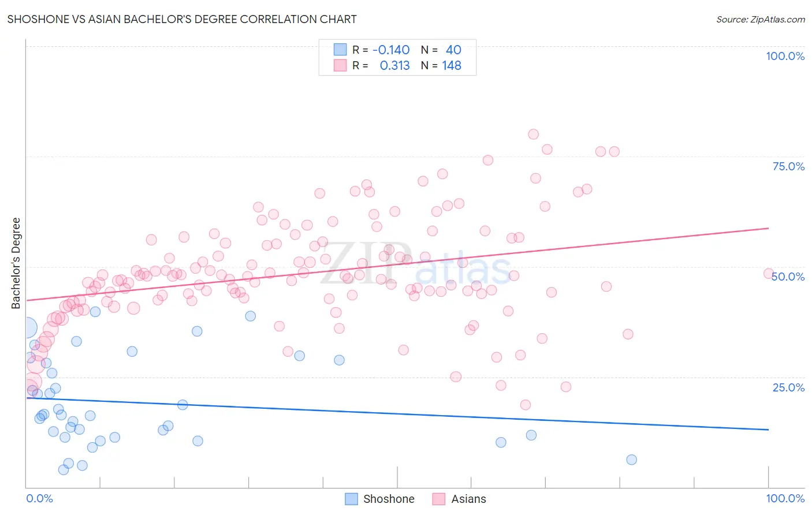
Task: Click the blue swatch in the correlation box
Action: tap(340, 50)
